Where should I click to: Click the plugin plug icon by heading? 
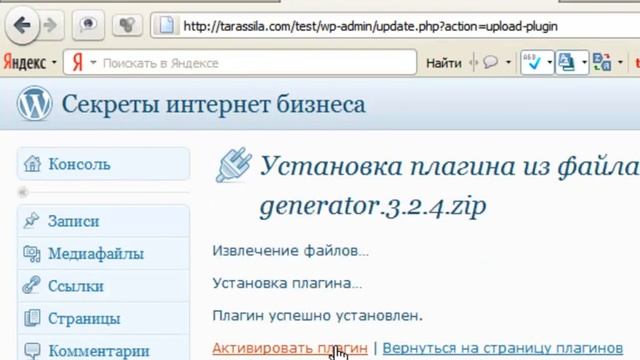234,164
